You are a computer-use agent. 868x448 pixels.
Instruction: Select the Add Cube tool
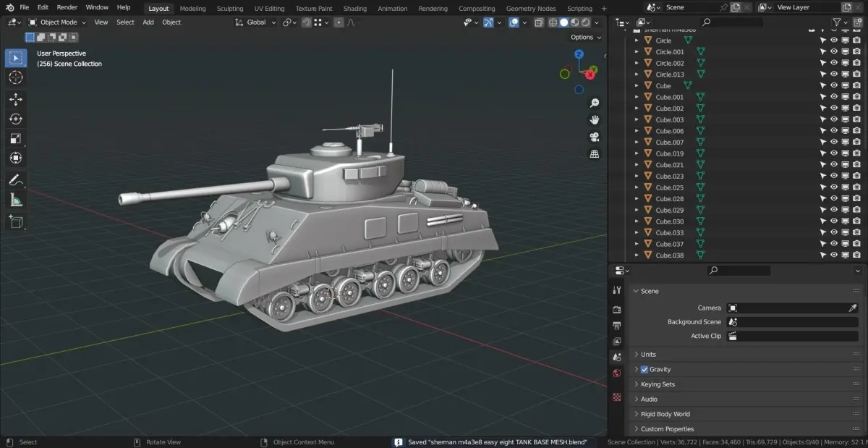pyautogui.click(x=16, y=221)
